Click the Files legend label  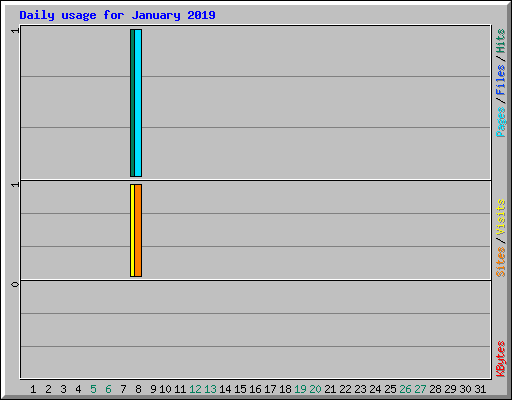click(500, 79)
